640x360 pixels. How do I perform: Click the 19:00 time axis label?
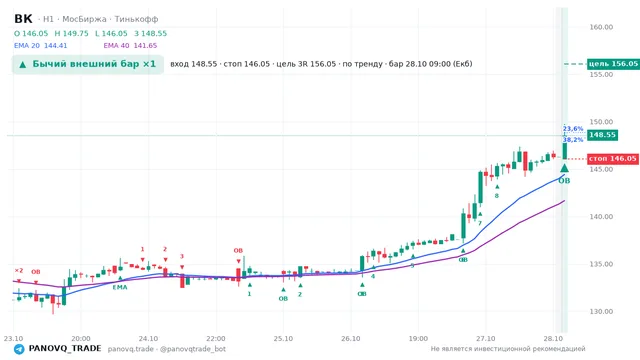tap(418, 339)
